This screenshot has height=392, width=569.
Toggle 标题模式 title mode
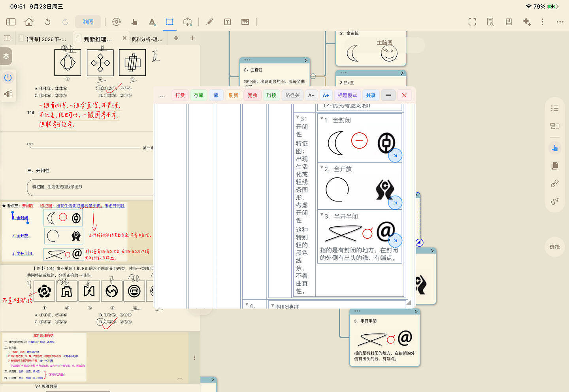[347, 95]
